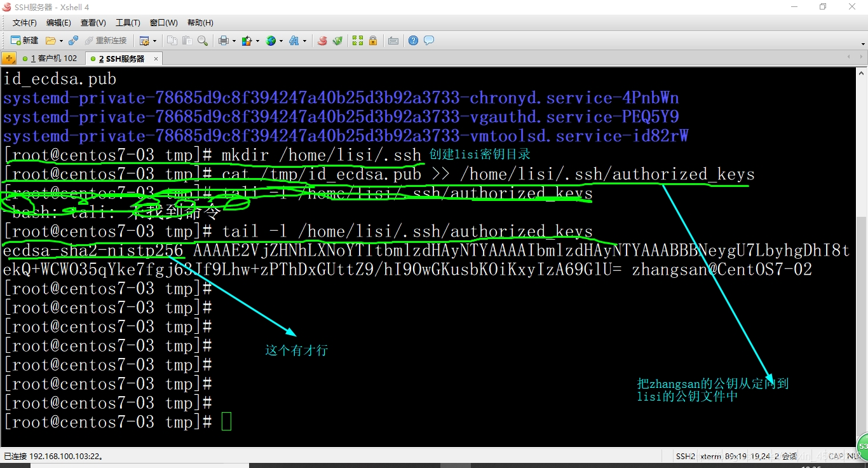868x468 pixels.
Task: Expand the Print dropdown arrow
Action: pos(234,41)
